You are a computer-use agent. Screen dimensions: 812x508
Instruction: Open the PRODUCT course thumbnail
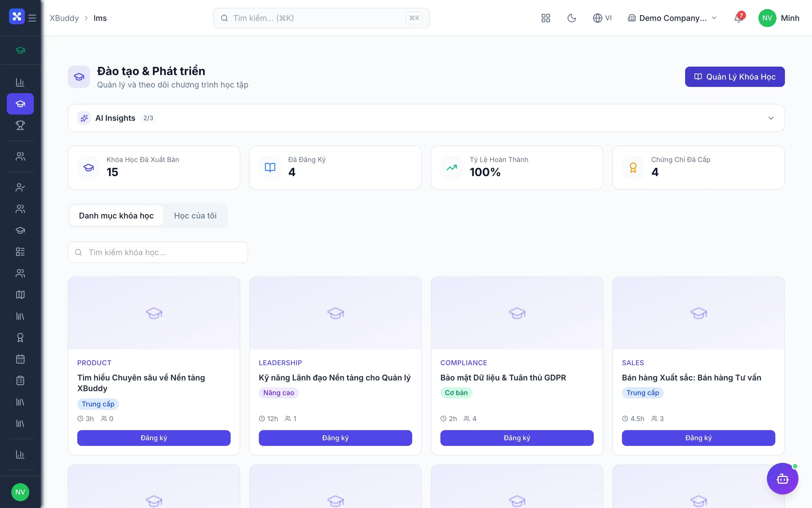154,313
